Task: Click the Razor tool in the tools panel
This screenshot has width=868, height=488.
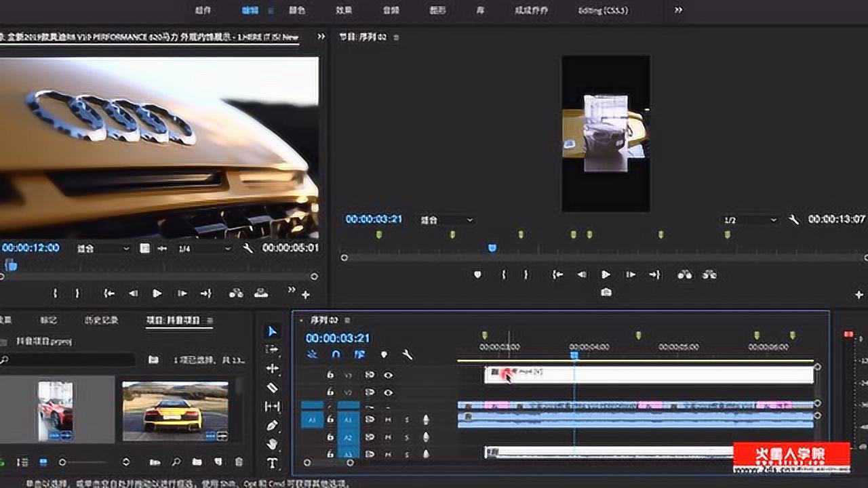Action: [273, 386]
